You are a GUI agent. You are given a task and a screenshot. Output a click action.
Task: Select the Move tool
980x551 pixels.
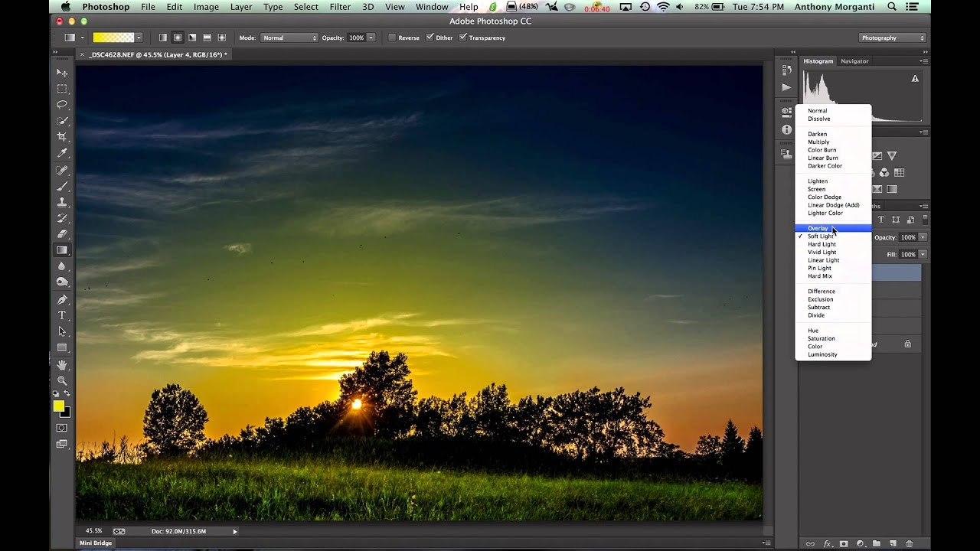coord(62,73)
